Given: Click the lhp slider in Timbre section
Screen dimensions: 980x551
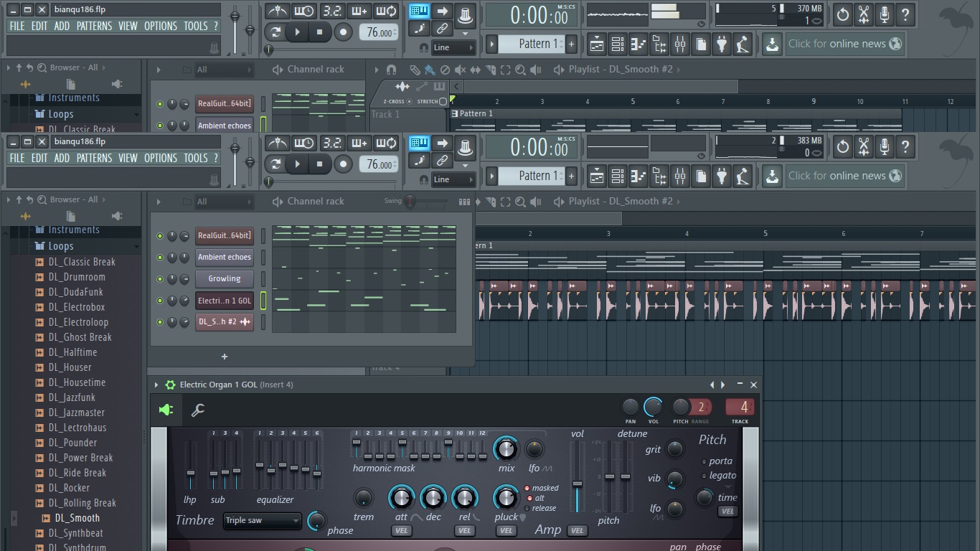Looking at the screenshot, I should click(190, 466).
